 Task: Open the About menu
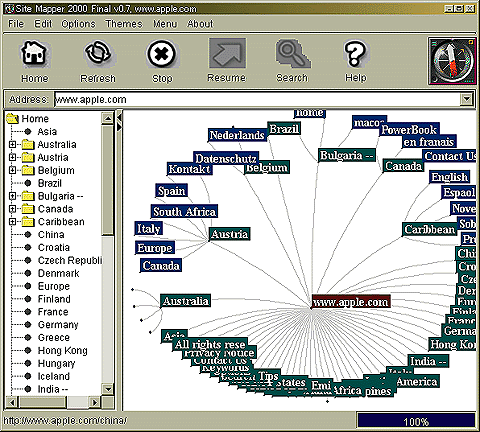200,24
